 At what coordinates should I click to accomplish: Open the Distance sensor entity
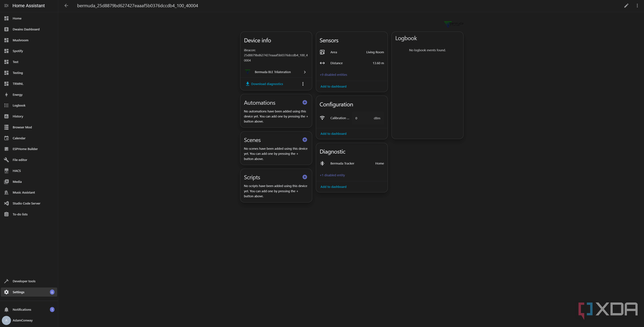tap(352, 63)
